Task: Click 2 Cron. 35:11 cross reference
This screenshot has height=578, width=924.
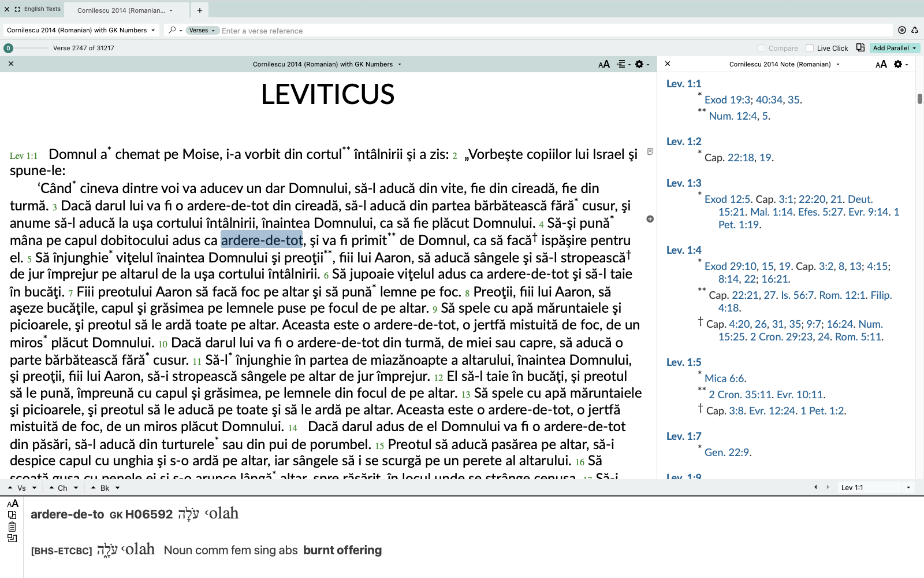Action: [740, 395]
